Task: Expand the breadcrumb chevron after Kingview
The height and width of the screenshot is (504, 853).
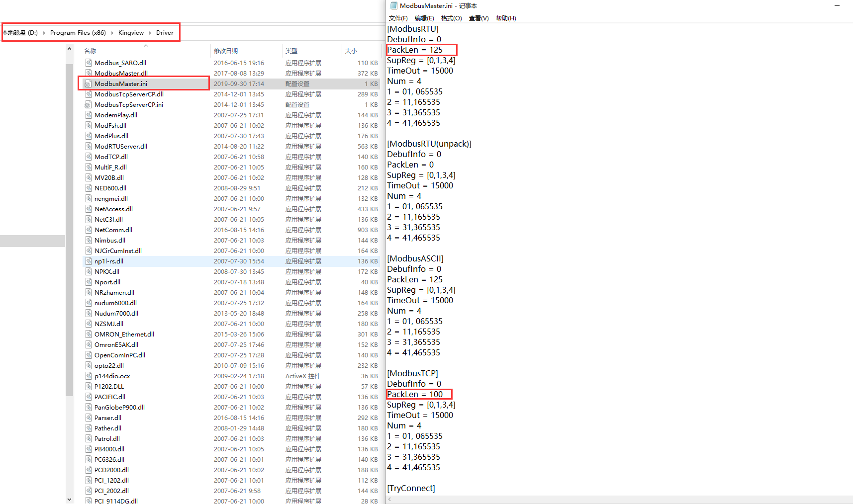Action: point(150,33)
